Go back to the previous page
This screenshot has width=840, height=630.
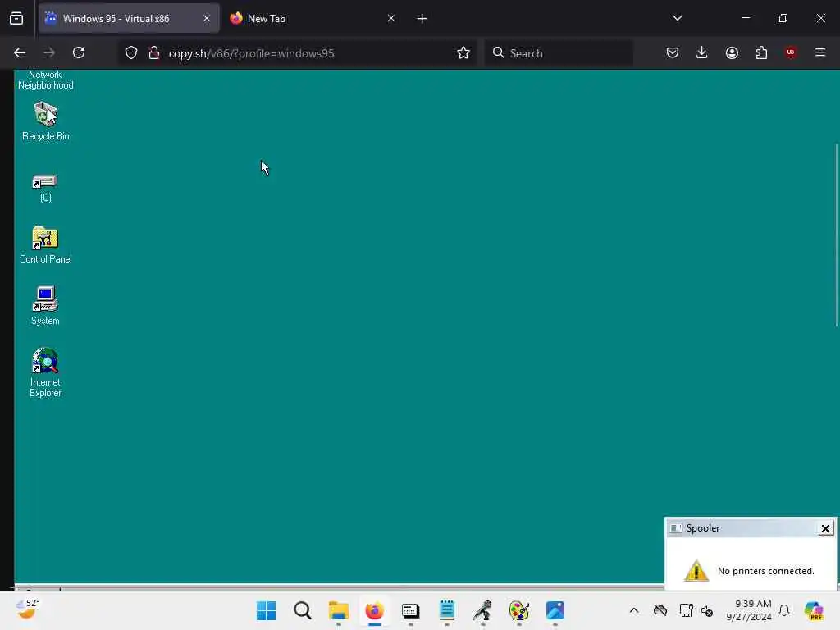click(x=20, y=52)
